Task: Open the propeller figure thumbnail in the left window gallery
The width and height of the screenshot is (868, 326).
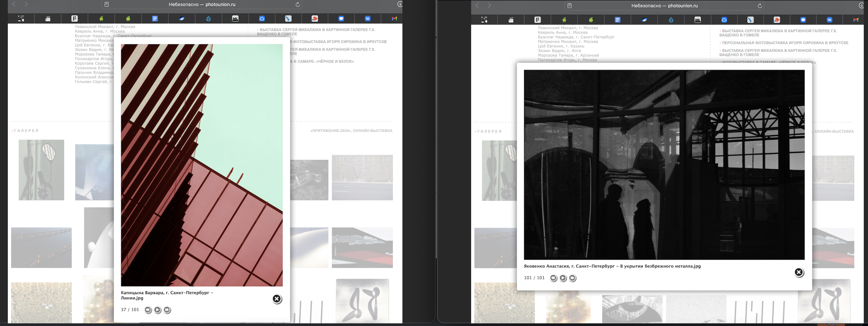Action: tap(362, 301)
